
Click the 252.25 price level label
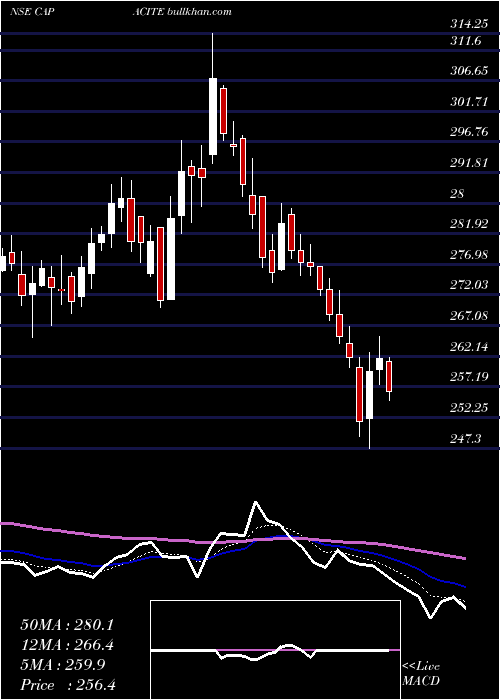coord(468,408)
